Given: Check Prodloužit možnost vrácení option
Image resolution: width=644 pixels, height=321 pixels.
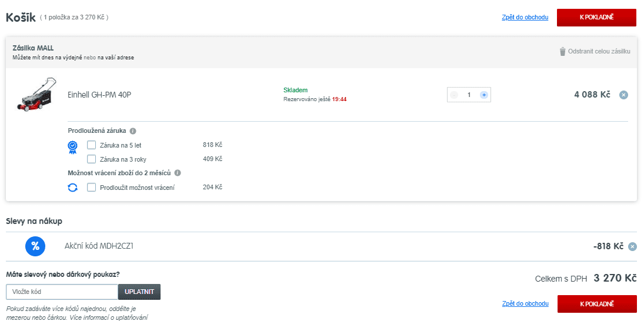Looking at the screenshot, I should click(91, 188).
